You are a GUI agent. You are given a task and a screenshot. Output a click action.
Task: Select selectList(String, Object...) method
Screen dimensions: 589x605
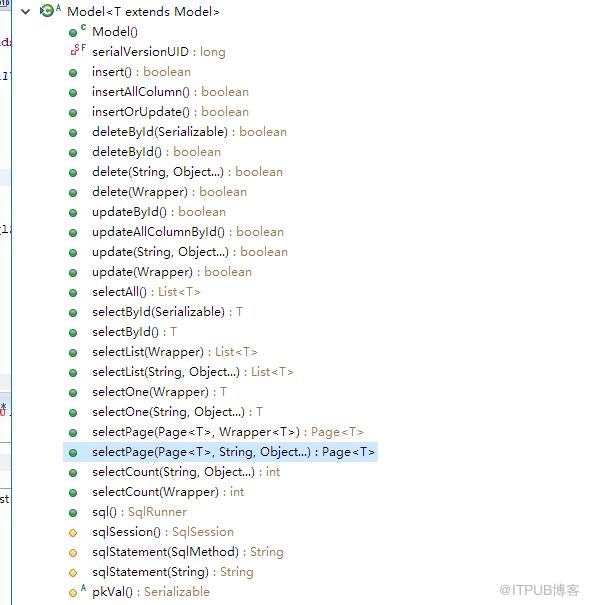click(x=193, y=372)
